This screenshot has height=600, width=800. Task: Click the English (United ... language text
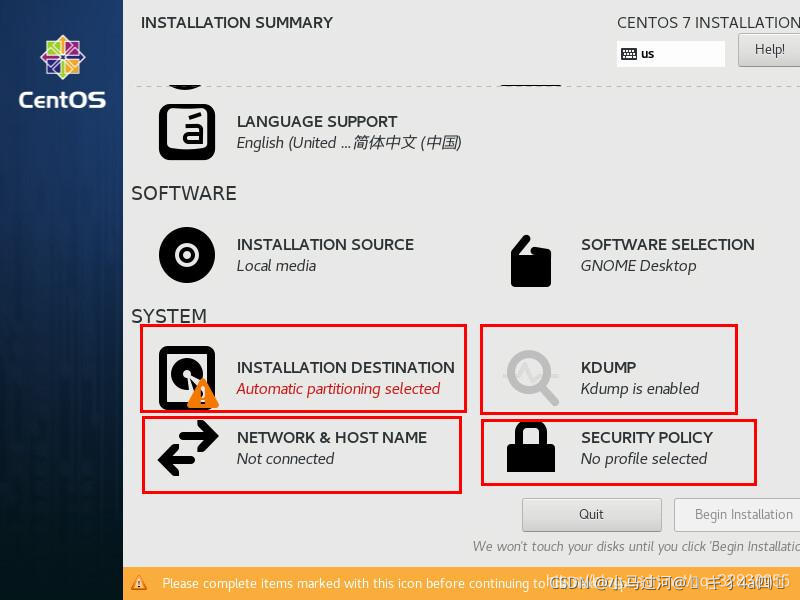349,142
